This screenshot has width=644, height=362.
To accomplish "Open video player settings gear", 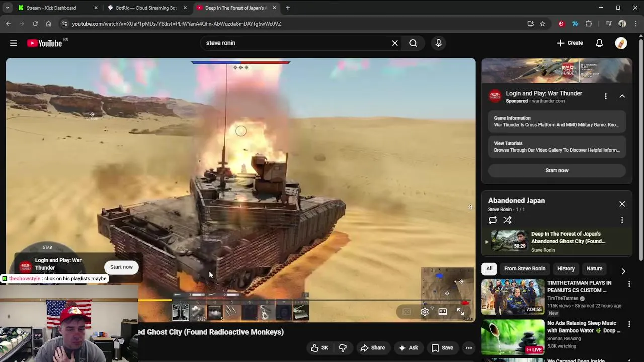I will pos(425,312).
